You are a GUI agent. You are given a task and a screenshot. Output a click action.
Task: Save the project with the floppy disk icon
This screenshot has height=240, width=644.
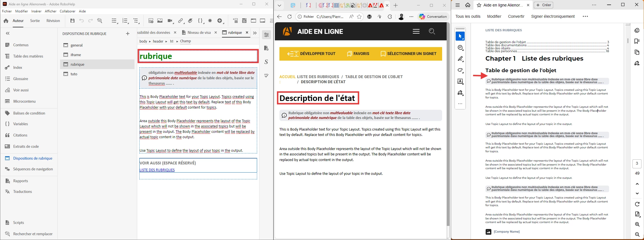[x=72, y=21]
